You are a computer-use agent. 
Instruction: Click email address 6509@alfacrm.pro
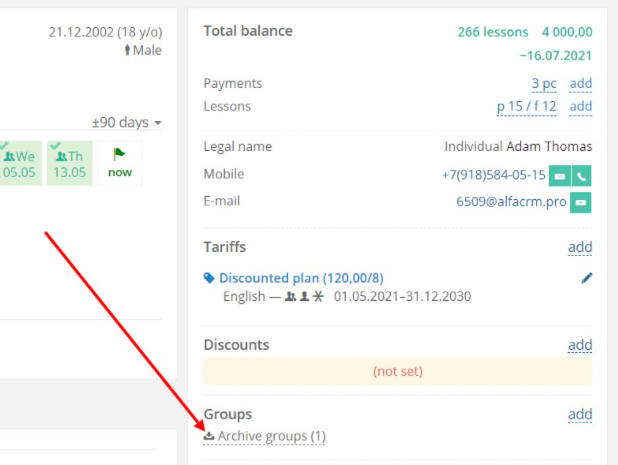pos(511,202)
